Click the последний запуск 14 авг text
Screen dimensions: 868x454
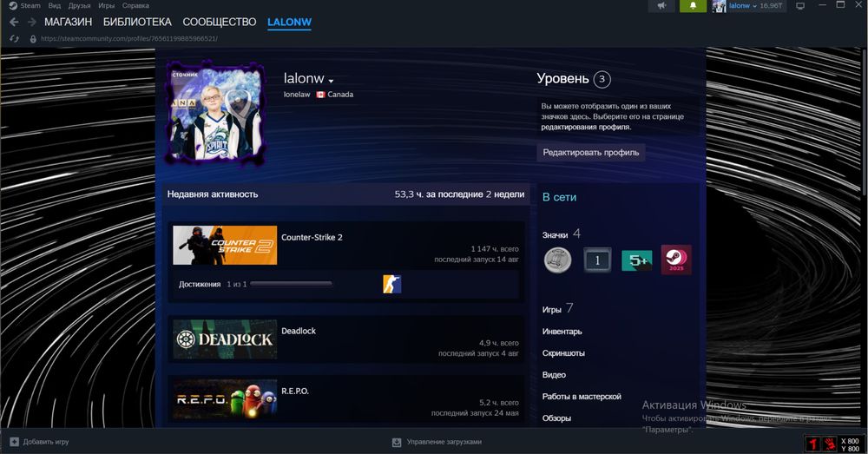pos(476,259)
